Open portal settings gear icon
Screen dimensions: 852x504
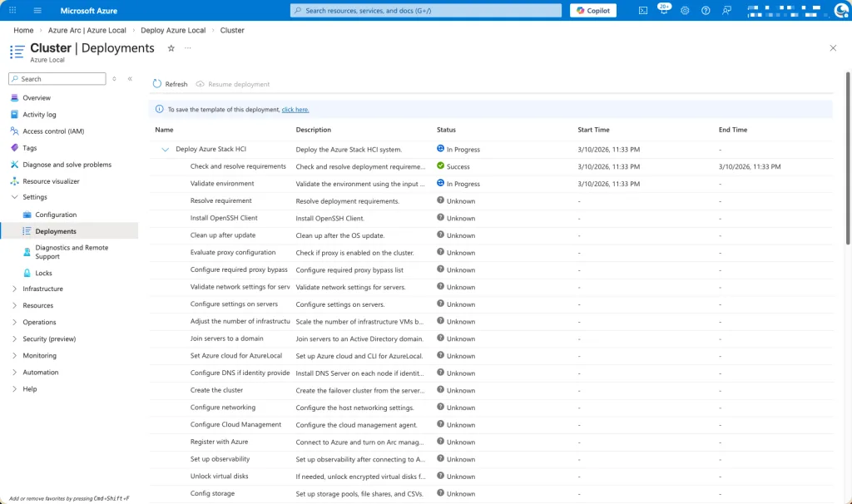pos(685,11)
